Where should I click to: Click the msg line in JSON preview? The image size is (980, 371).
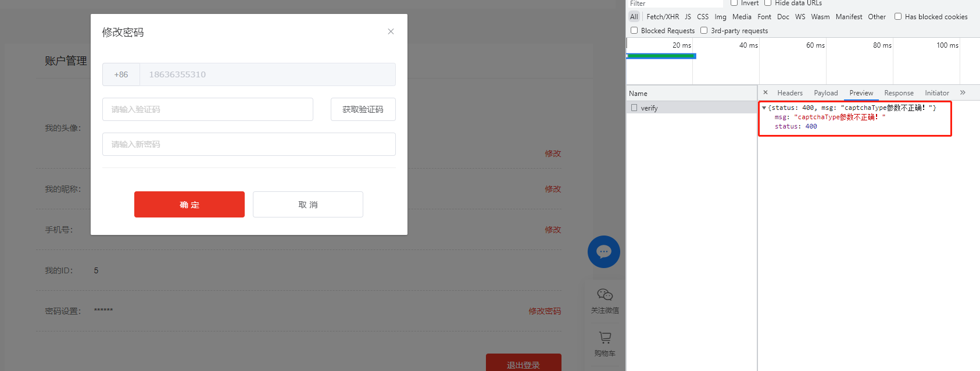pyautogui.click(x=830, y=117)
